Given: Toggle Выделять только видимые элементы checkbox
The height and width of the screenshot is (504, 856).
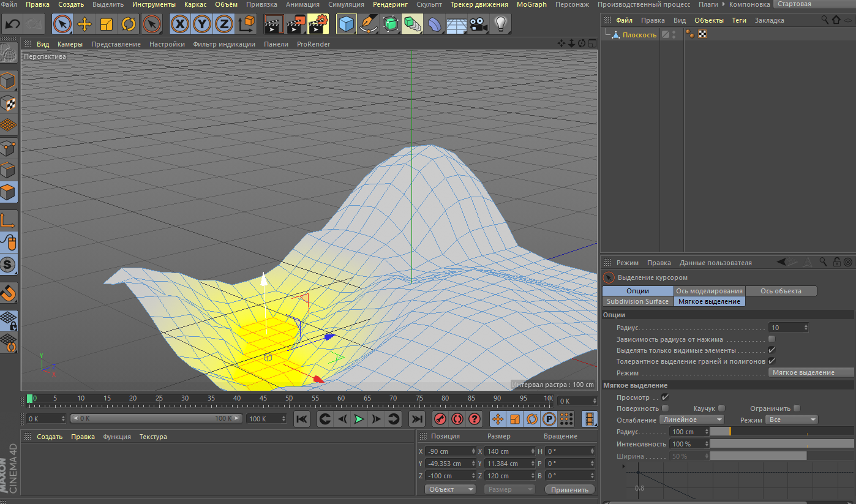Looking at the screenshot, I should pyautogui.click(x=772, y=350).
